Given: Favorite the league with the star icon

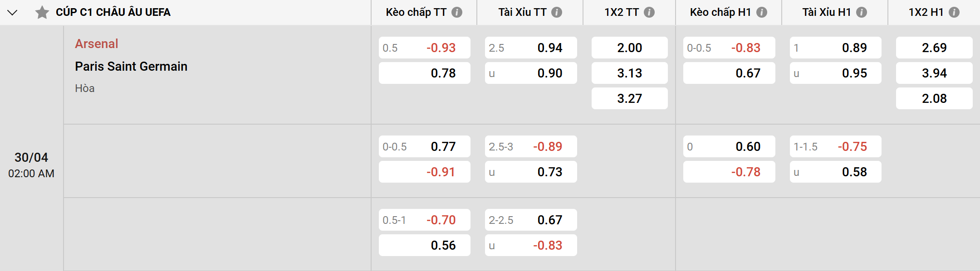Looking at the screenshot, I should click(x=42, y=12).
